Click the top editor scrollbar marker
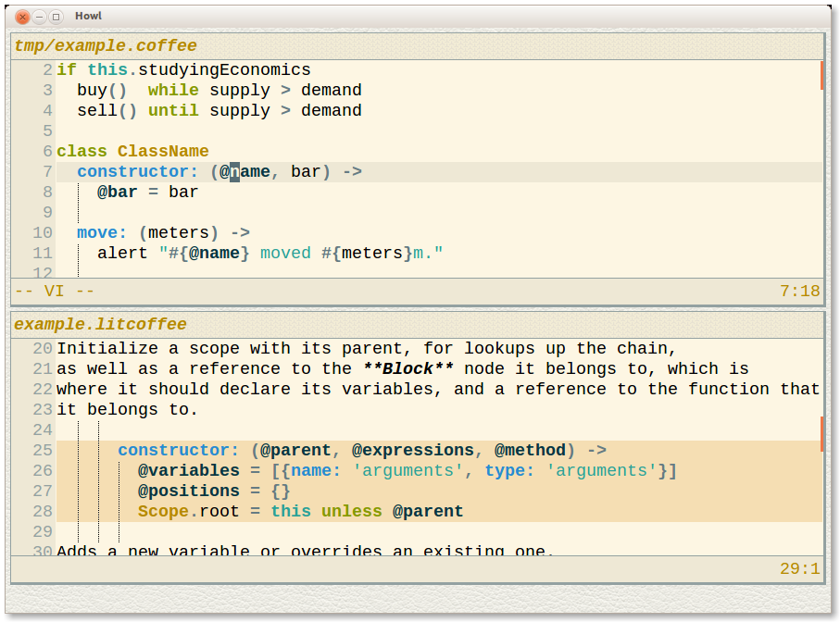Viewport: 840px width, 622px height. pos(821,76)
